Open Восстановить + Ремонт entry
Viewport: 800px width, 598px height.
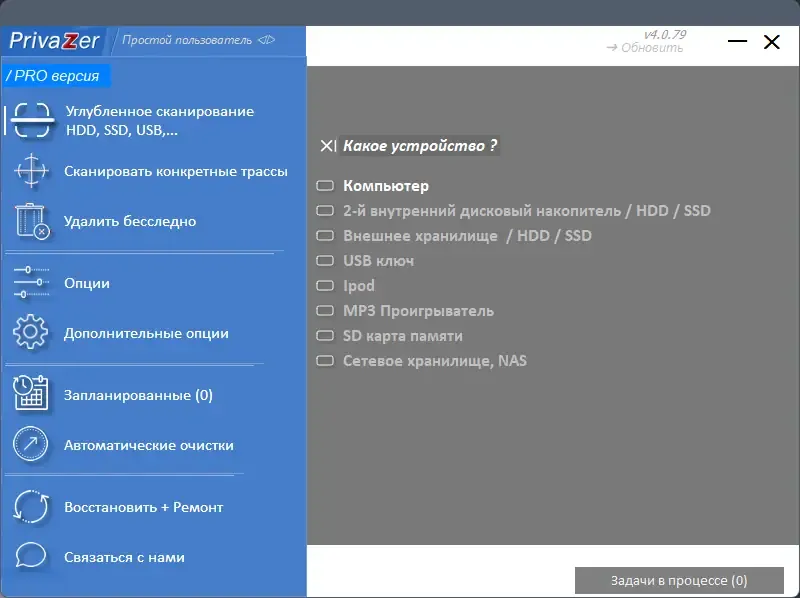[144, 507]
